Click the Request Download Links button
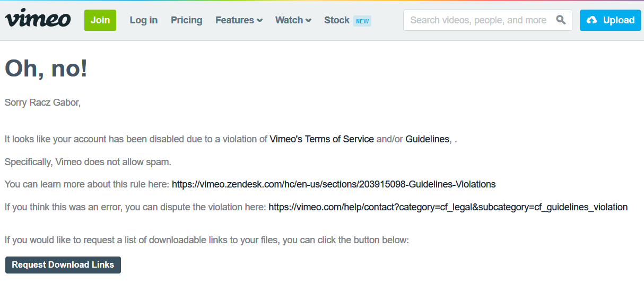The width and height of the screenshot is (644, 299). (x=63, y=265)
